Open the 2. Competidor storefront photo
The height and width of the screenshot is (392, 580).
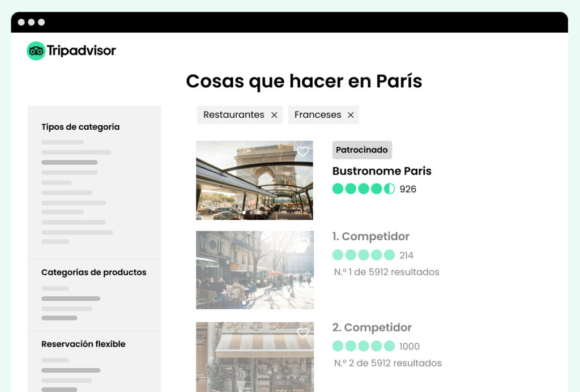coord(255,357)
